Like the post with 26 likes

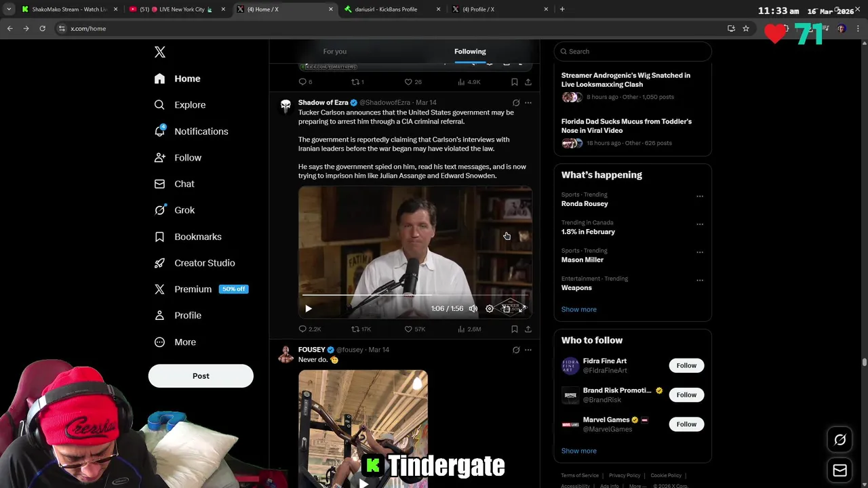413,82
